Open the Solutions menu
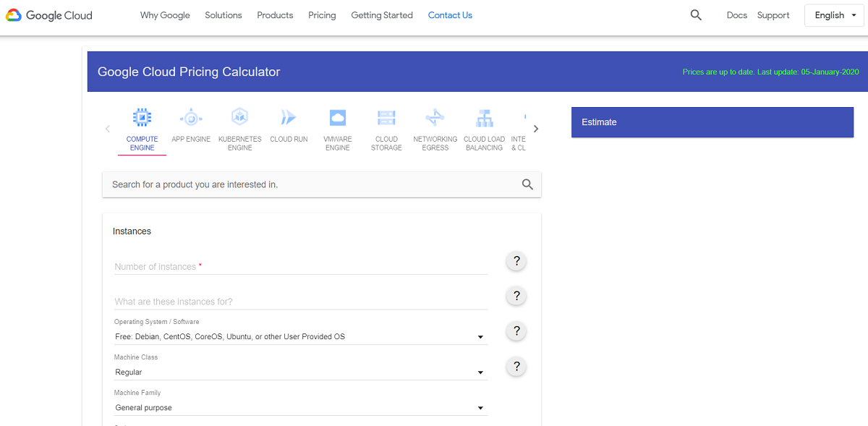 (224, 15)
